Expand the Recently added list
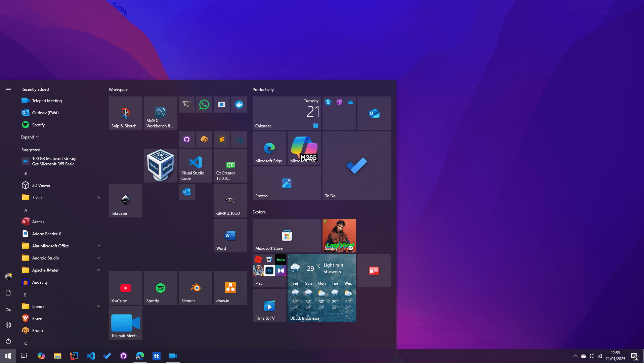The width and height of the screenshot is (644, 363). coord(30,137)
